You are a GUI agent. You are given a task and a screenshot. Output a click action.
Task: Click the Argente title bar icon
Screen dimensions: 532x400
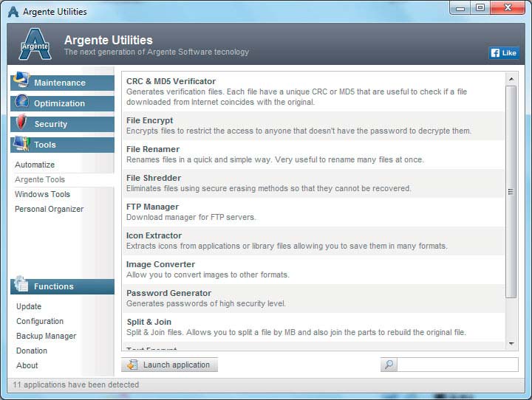click(x=13, y=12)
